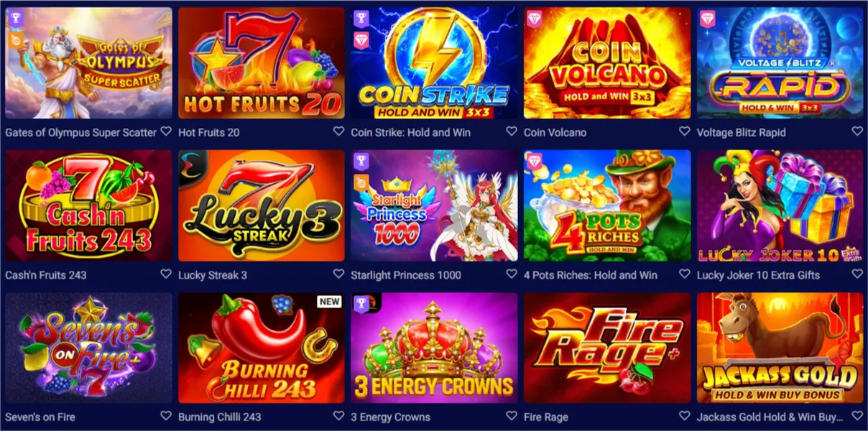Open Jackass Gold Hold & Win thumbnail
Viewport: 868px width, 431px height.
[780, 348]
